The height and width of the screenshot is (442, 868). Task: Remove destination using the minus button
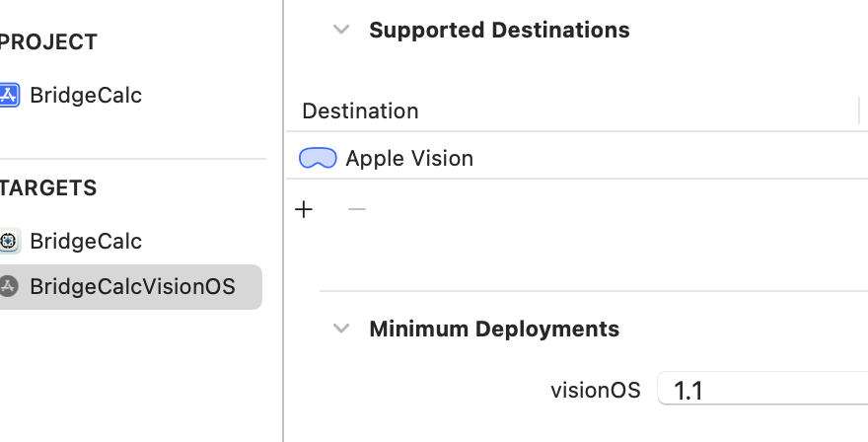click(x=357, y=209)
